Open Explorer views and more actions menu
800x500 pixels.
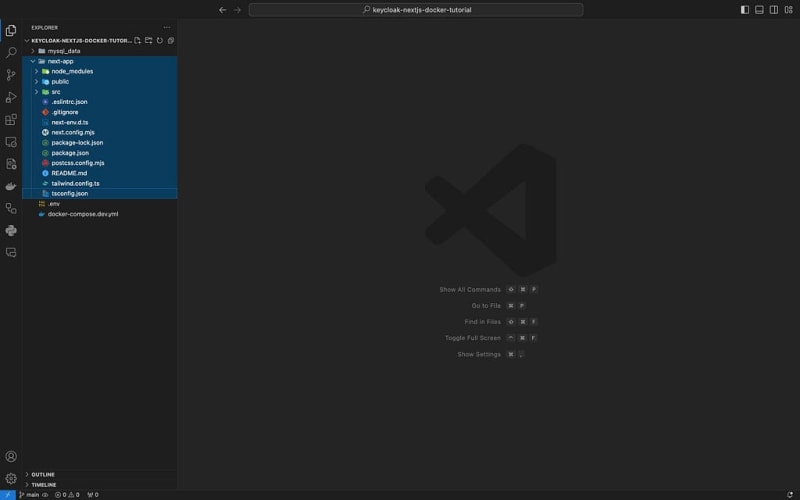[167, 28]
